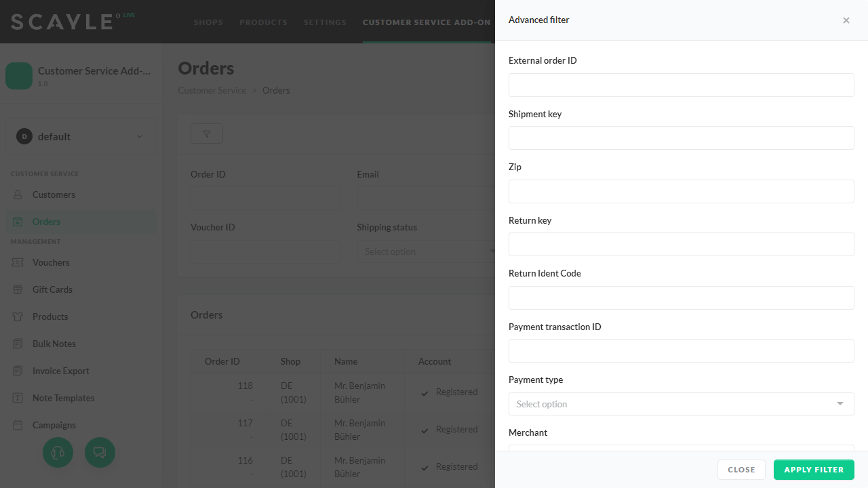The width and height of the screenshot is (868, 488).
Task: Click the Gift Cards sidebar icon
Action: click(x=18, y=289)
